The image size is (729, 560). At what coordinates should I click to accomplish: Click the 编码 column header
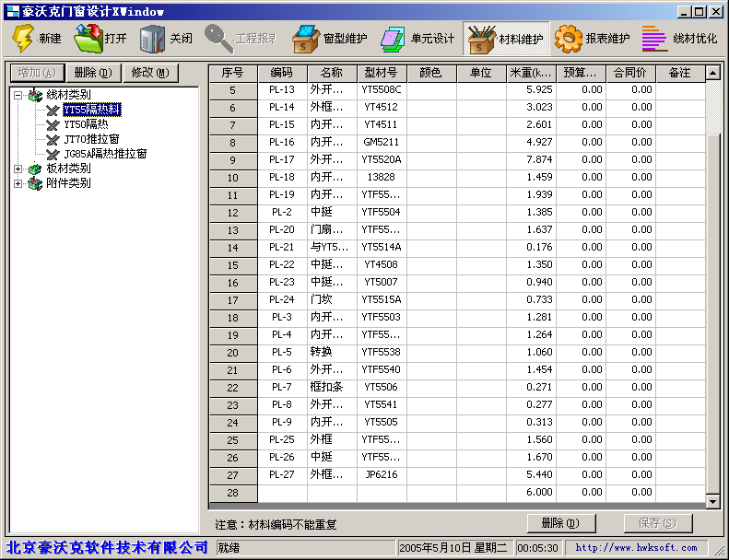(x=282, y=73)
